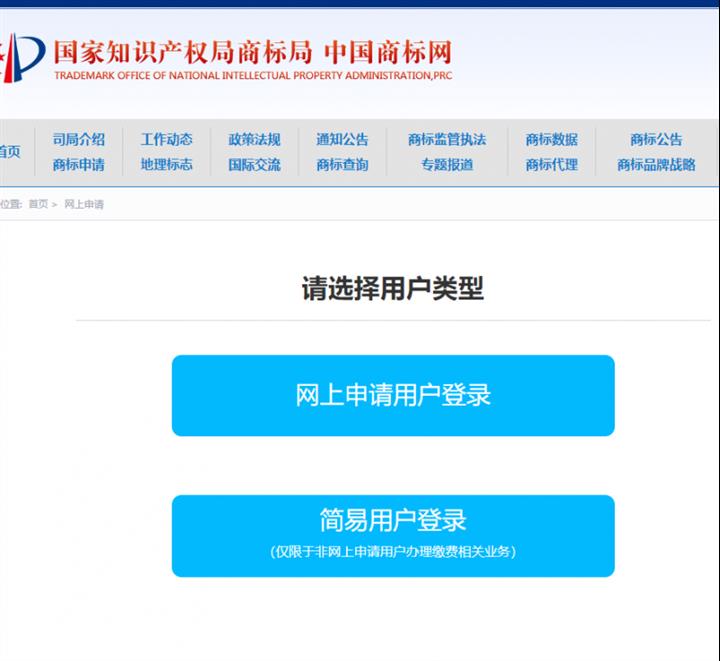Screen dimensions: 720x661
Task: Select 地理标志 in the nav bar
Action: tap(167, 165)
